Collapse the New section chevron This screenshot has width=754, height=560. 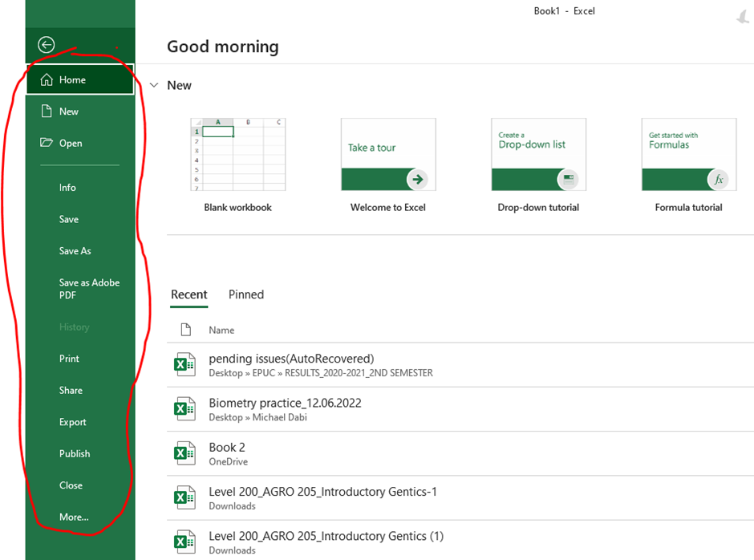click(x=154, y=85)
